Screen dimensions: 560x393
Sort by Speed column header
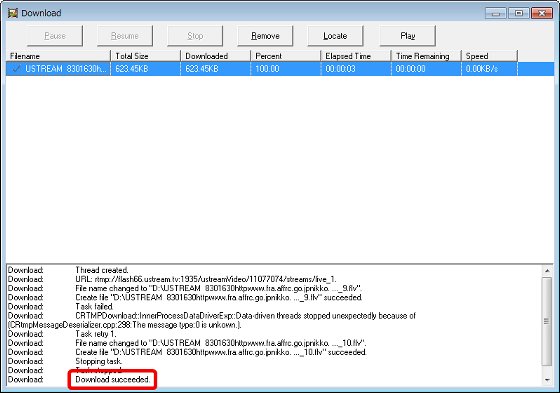pos(489,56)
